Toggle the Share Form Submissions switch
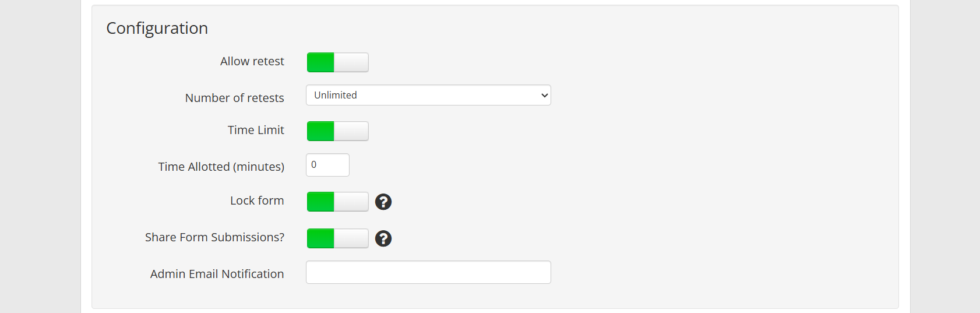 337,238
